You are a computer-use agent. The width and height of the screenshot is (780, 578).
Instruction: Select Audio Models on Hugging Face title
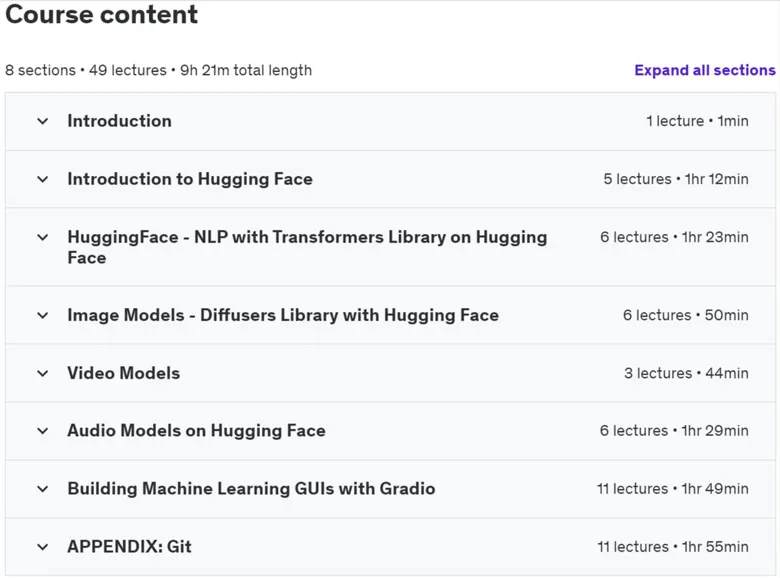tap(196, 431)
